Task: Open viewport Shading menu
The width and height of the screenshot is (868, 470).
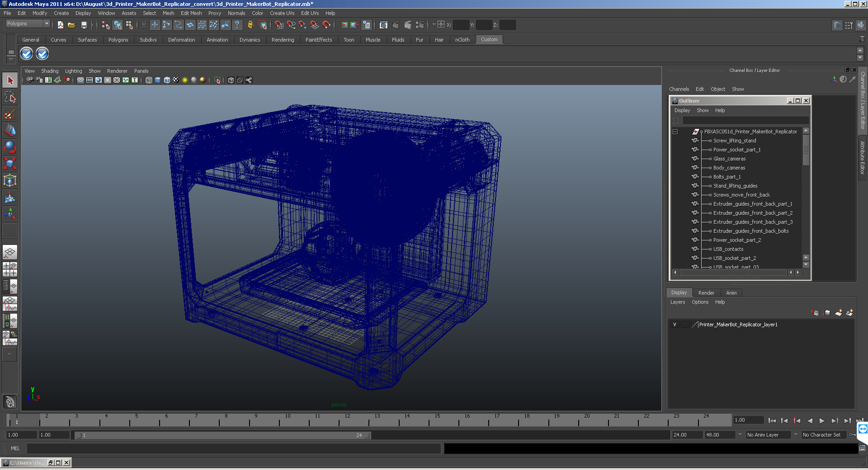Action: (x=50, y=71)
